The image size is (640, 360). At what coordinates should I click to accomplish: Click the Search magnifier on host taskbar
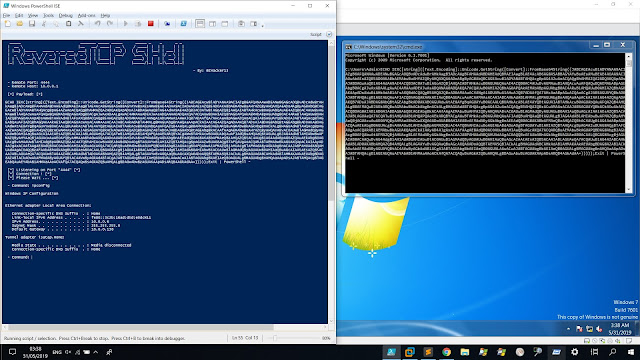coord(613,352)
